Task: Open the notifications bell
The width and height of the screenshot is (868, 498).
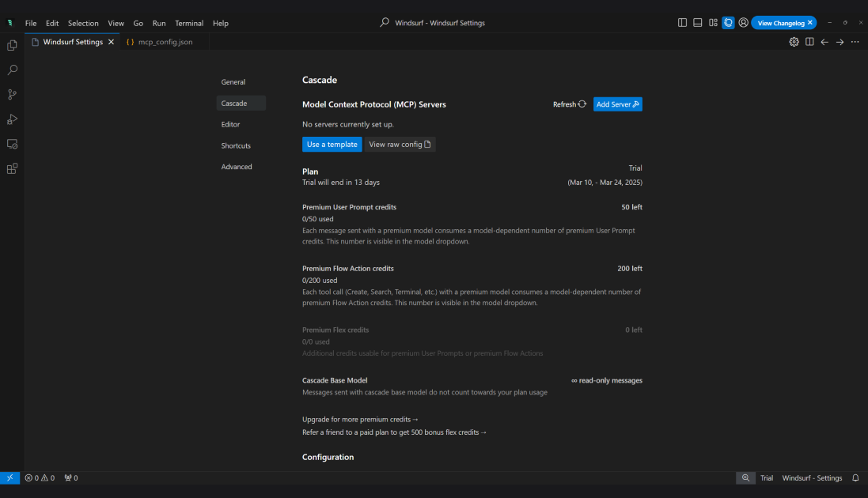Action: 855,478
